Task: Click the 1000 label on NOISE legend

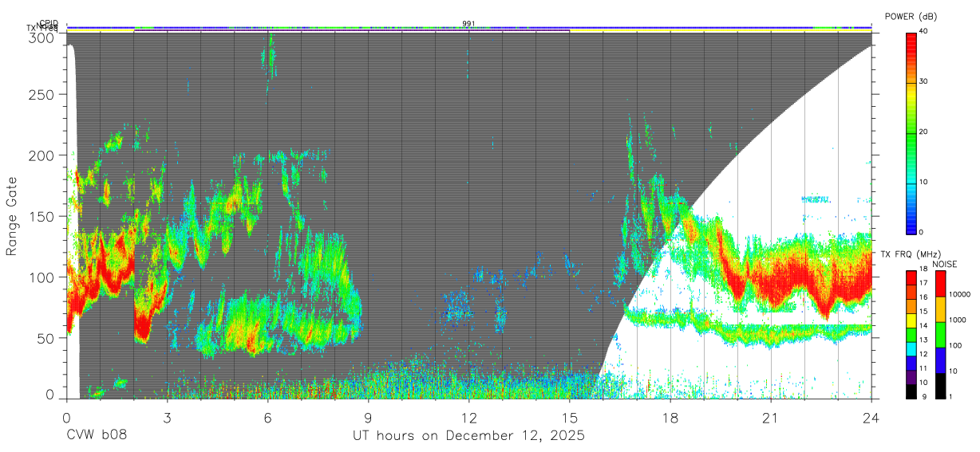Action: [x=957, y=320]
